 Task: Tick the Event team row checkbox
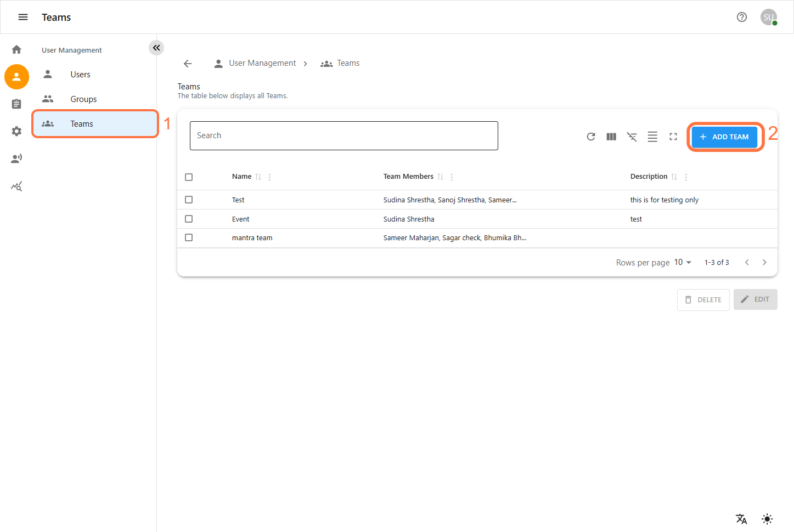(189, 219)
